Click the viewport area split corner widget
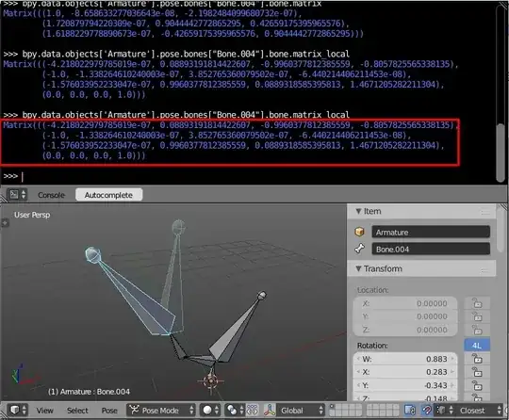The height and width of the screenshot is (420, 509). coord(503,207)
